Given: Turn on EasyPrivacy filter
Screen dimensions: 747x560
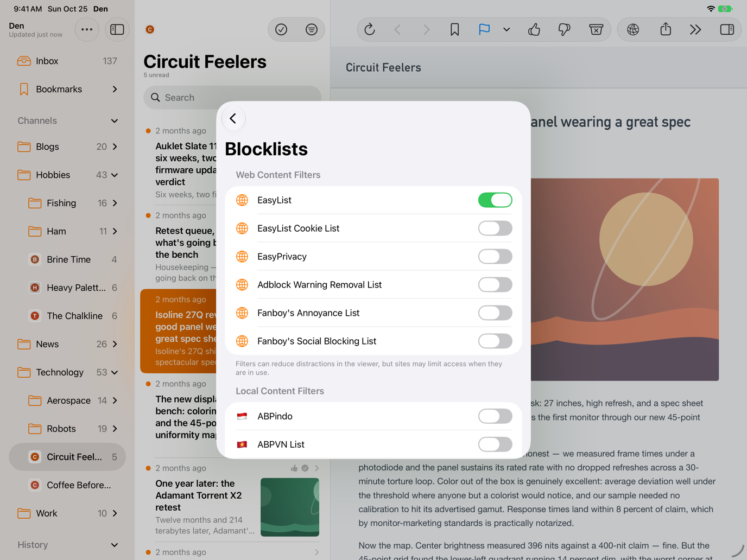Looking at the screenshot, I should tap(495, 257).
